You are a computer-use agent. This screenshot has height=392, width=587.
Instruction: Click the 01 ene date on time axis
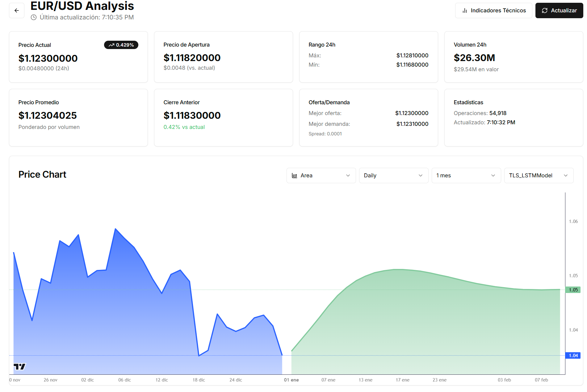click(291, 380)
